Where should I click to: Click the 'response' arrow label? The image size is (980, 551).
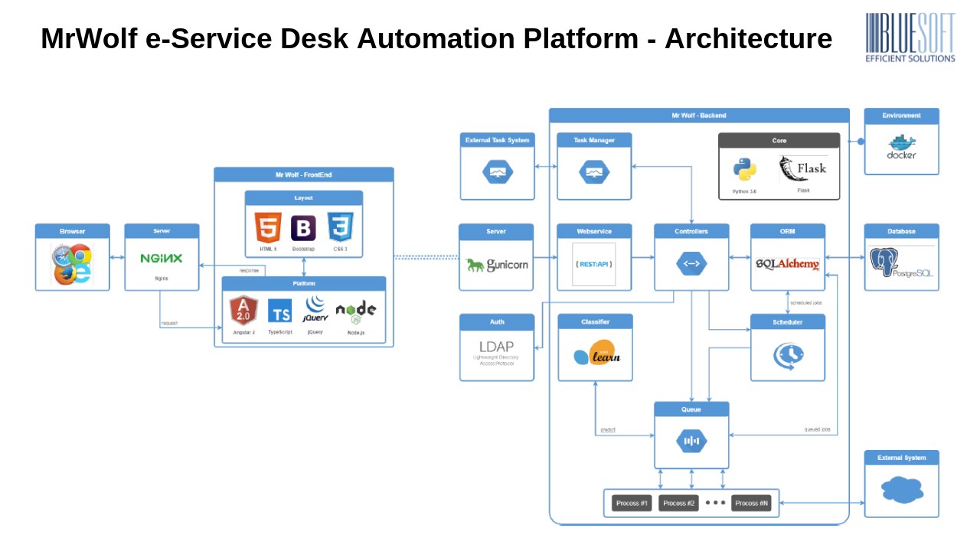[250, 270]
